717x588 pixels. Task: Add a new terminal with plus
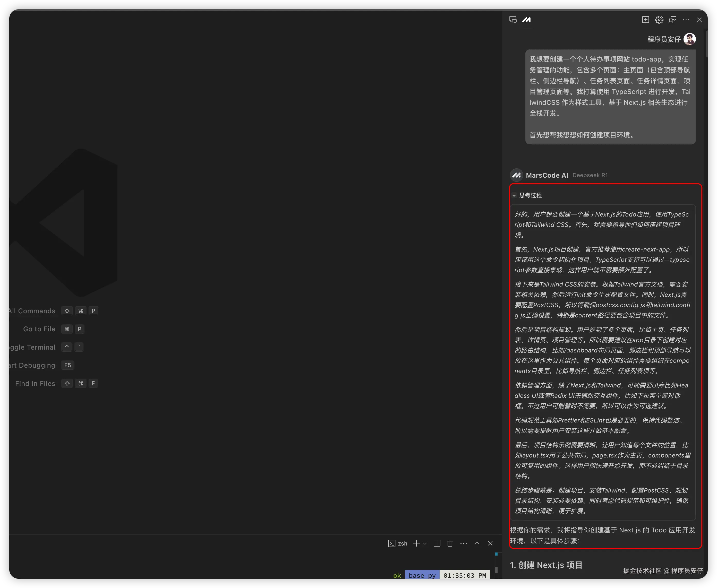pos(416,543)
